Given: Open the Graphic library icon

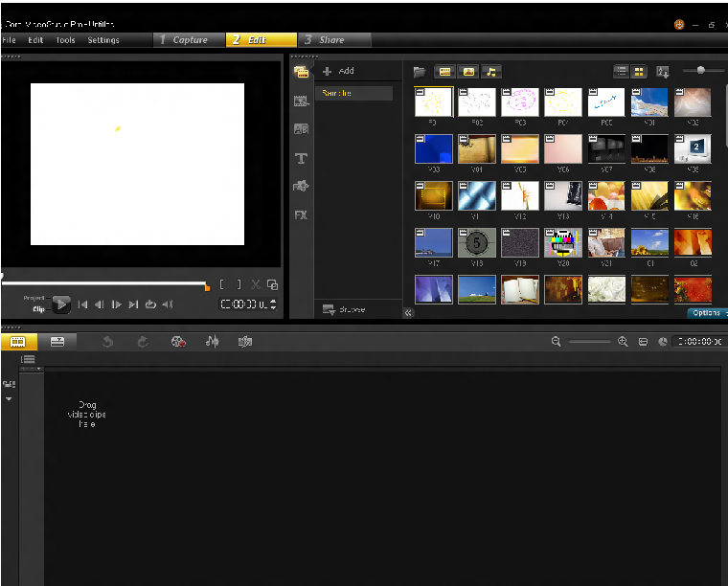Looking at the screenshot, I should [301, 186].
